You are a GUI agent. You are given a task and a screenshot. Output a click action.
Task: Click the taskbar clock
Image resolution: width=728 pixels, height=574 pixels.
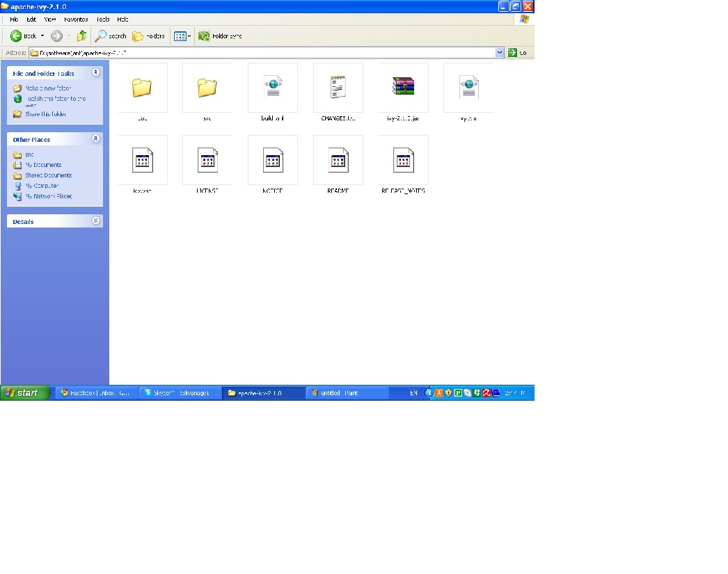(x=515, y=393)
